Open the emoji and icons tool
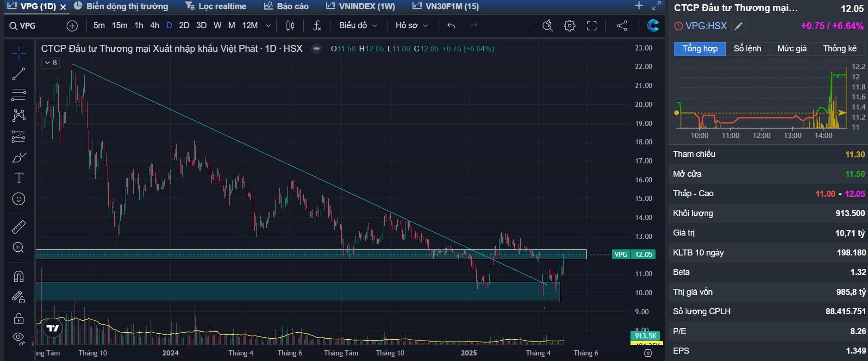Image resolution: width=868 pixels, height=361 pixels. click(x=19, y=199)
